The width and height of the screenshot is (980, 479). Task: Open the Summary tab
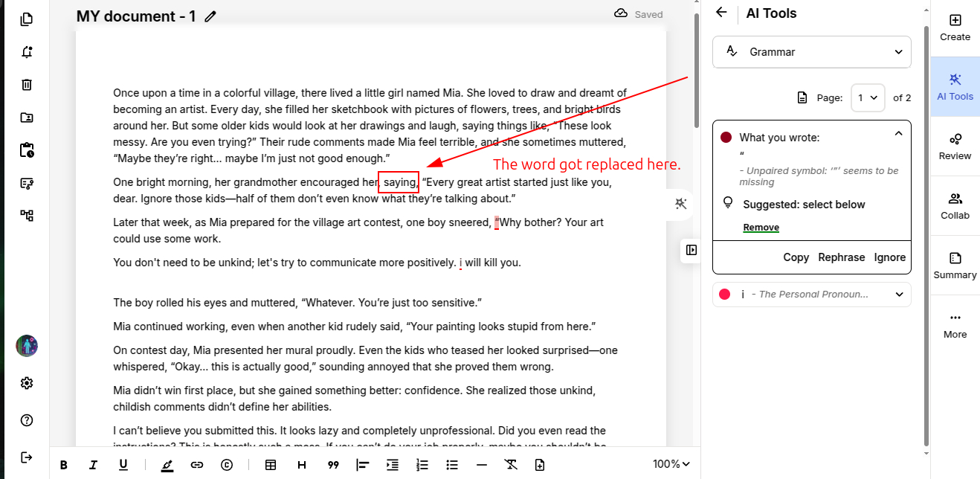[x=955, y=266]
